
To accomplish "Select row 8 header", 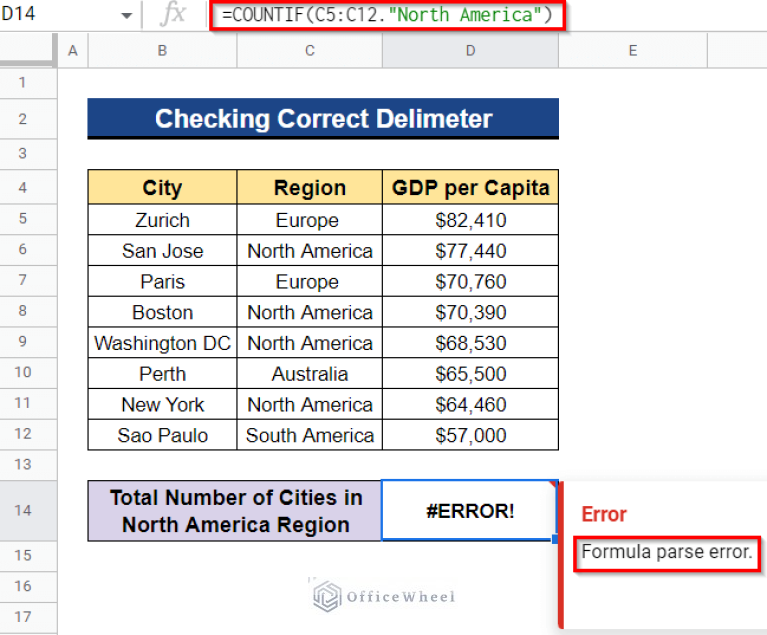I will pos(23,311).
